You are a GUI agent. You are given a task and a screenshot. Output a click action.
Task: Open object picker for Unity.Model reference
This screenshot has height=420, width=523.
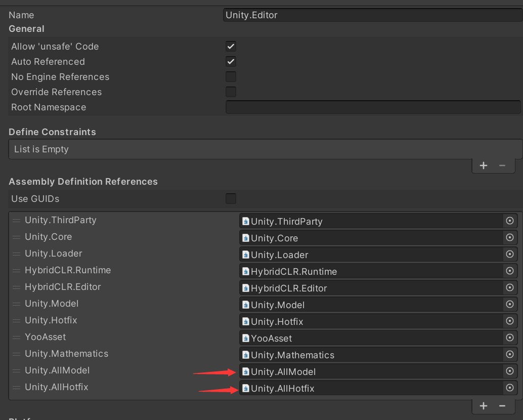click(510, 304)
